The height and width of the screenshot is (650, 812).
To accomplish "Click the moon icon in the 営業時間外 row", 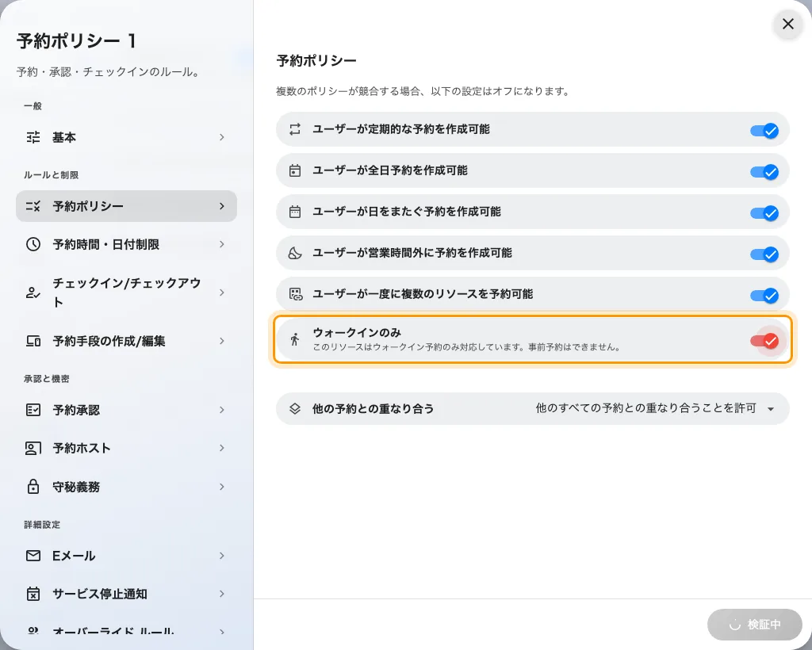I will tap(295, 253).
